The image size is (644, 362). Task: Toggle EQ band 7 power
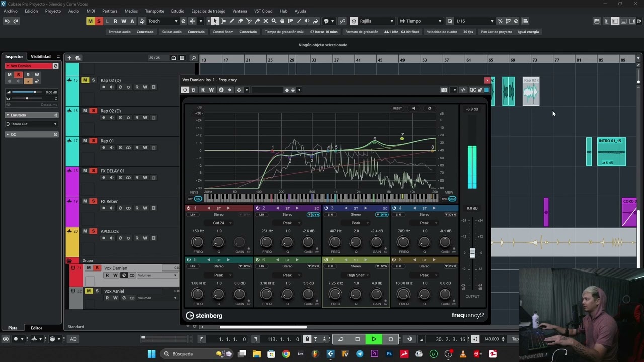(326, 260)
